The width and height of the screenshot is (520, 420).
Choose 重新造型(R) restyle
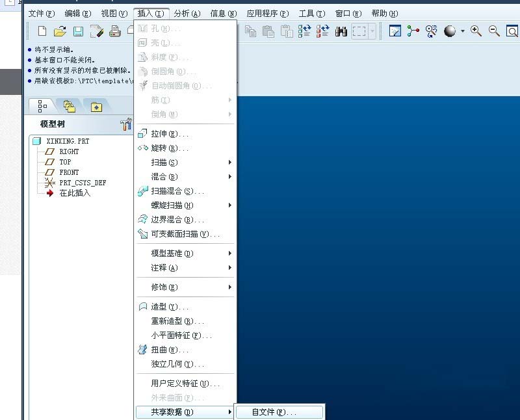pyautogui.click(x=185, y=321)
